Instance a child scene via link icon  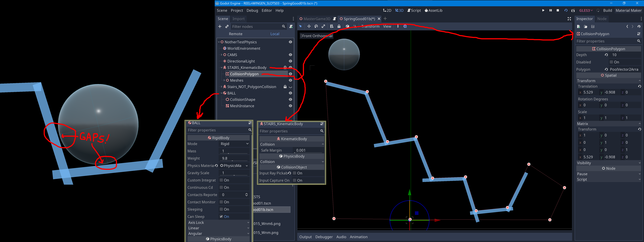point(227,27)
